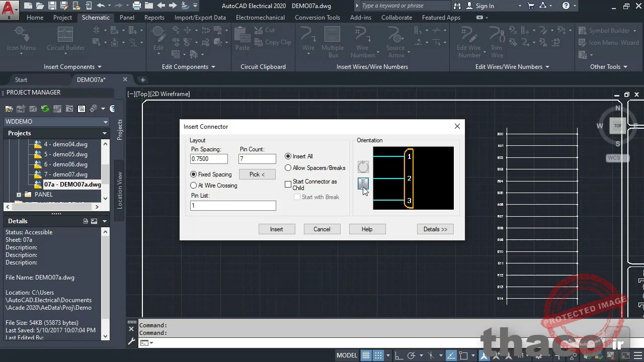Click the Details >> button

[435, 229]
